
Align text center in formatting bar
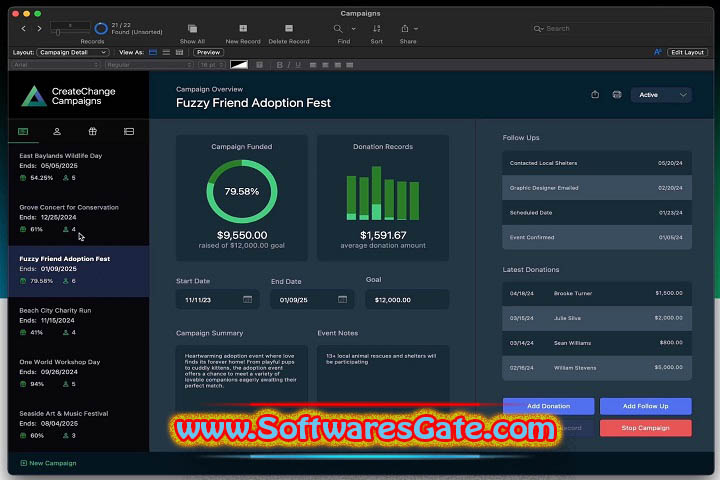click(x=325, y=65)
